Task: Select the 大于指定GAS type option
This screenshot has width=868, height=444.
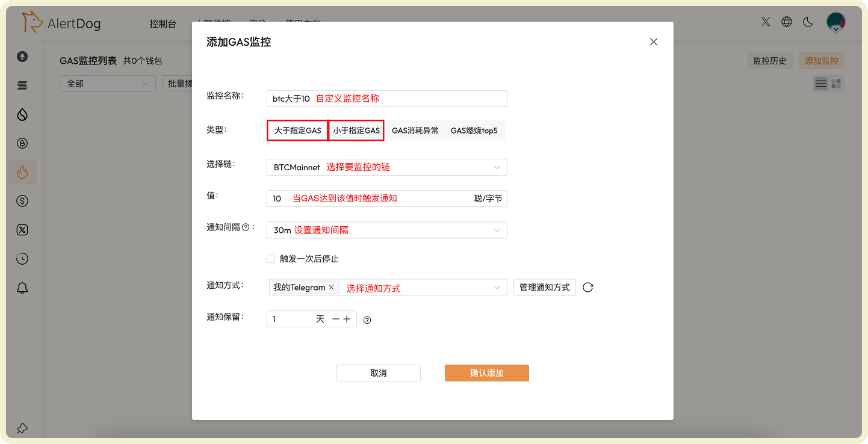Action: 297,130
